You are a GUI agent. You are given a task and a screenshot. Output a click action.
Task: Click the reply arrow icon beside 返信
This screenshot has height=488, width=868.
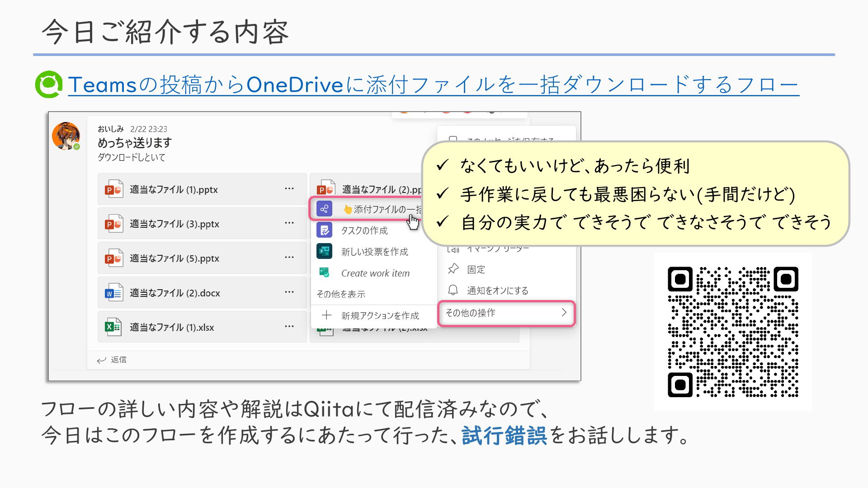(102, 360)
